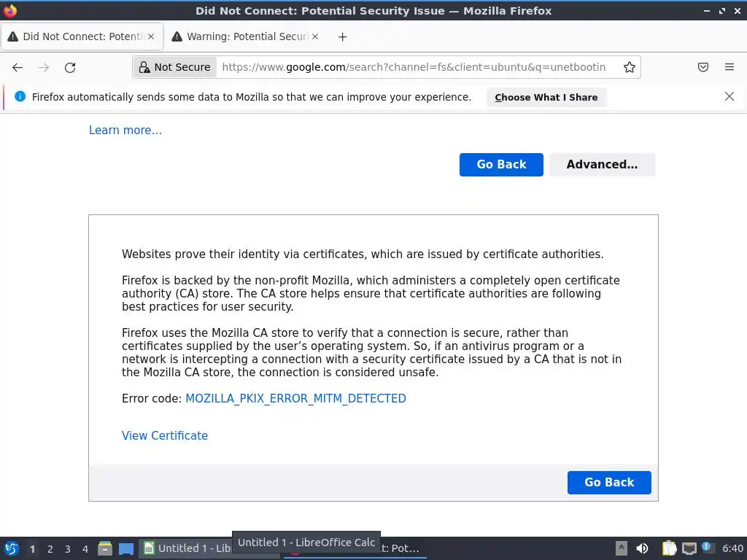The image size is (747, 560).
Task: Select the 'Did Not Connect' tab
Action: [x=82, y=36]
